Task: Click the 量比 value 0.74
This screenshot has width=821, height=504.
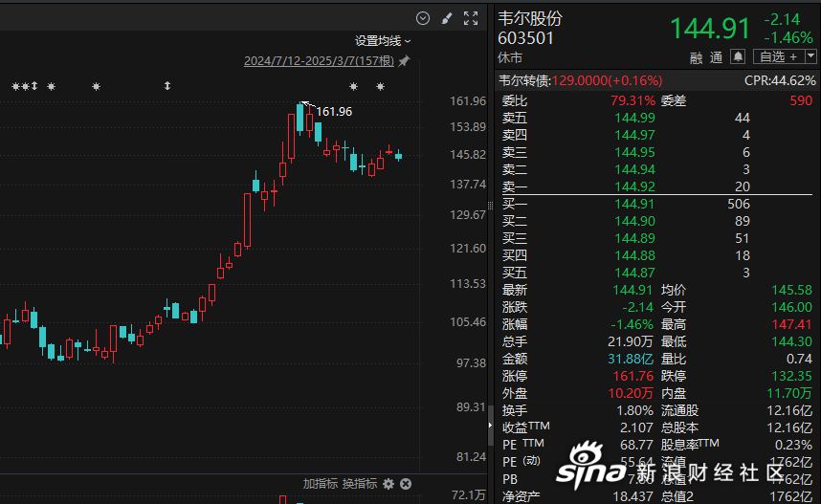Action: [x=800, y=359]
